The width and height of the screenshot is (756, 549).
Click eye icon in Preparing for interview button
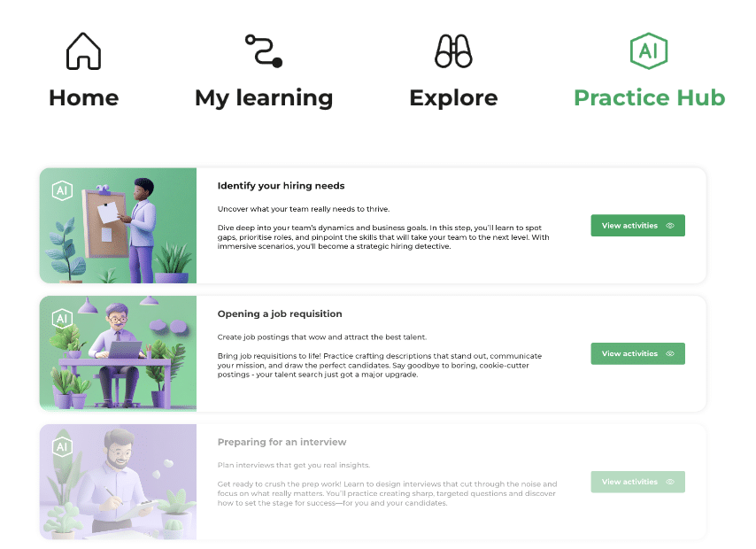(x=670, y=482)
